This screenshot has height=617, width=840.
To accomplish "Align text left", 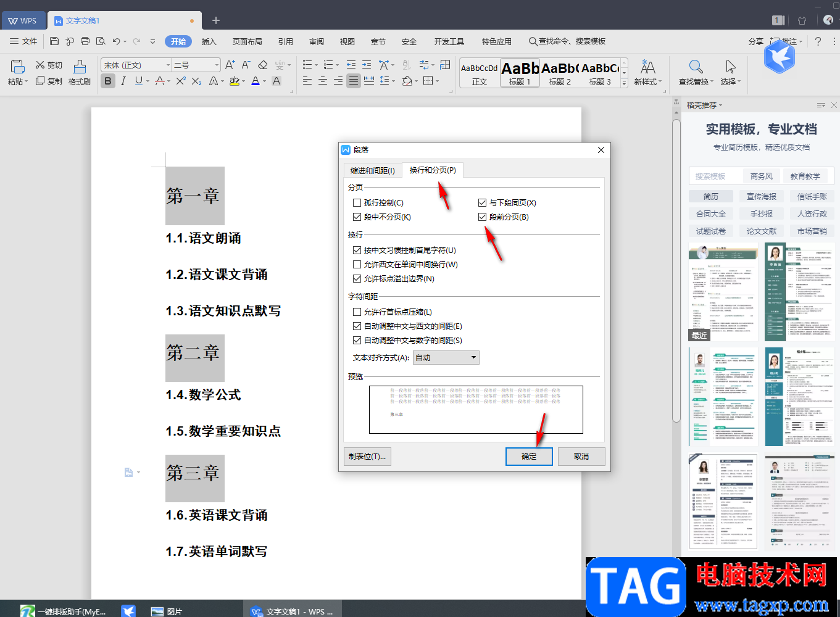I will coord(307,81).
